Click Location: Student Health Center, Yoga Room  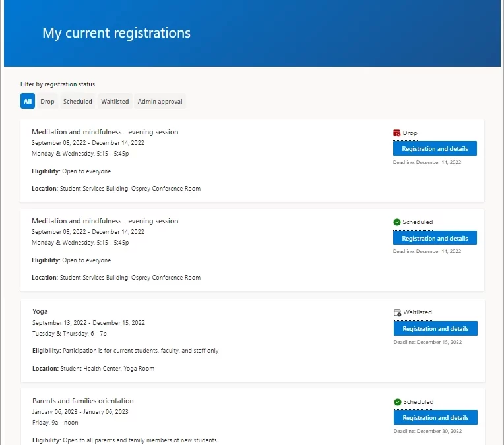tap(93, 369)
